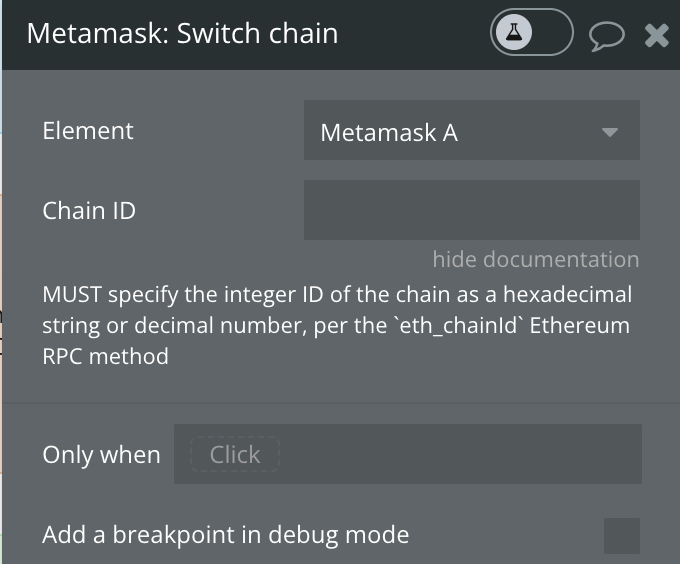Viewport: 680px width, 564px height.
Task: Click empty right side of flask toggle
Action: click(x=552, y=32)
